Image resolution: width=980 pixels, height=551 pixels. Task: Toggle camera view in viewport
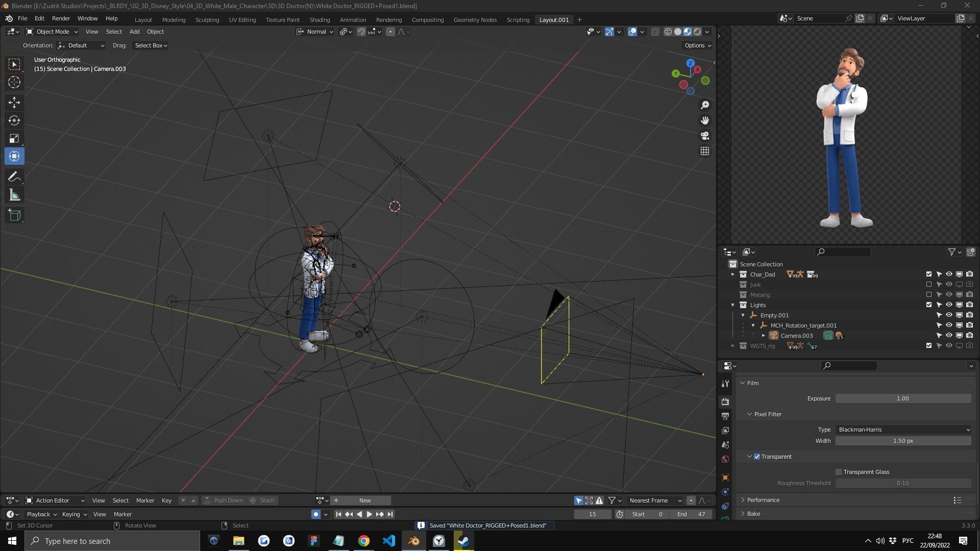click(705, 136)
